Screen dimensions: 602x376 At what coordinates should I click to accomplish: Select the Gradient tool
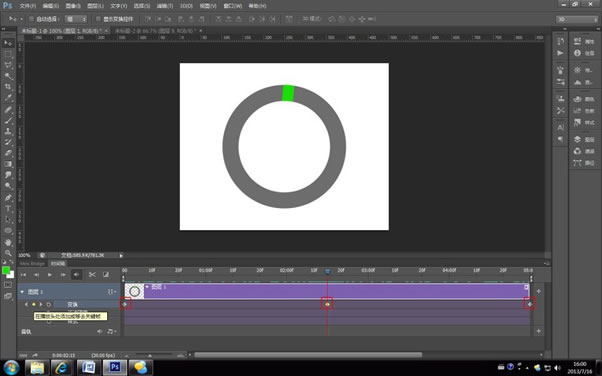8,164
